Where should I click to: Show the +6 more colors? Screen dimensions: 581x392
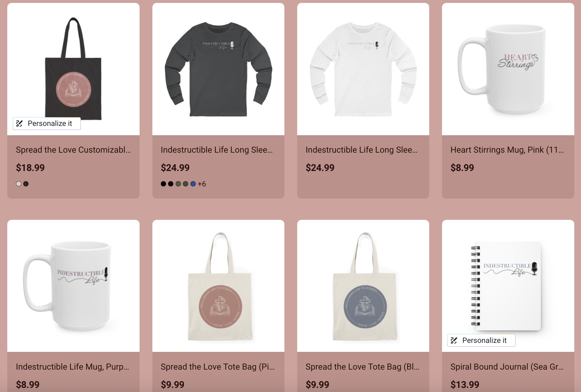pos(202,184)
